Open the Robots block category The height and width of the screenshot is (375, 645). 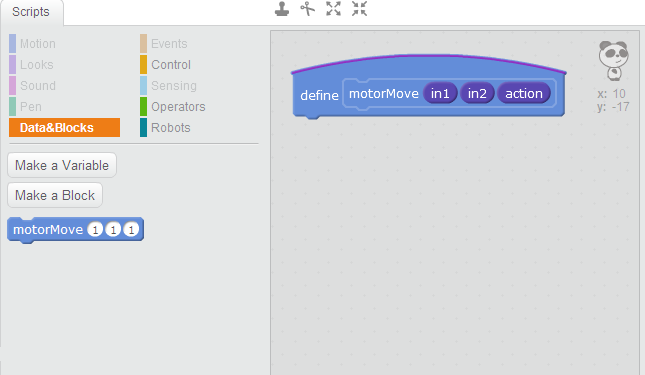pos(171,127)
